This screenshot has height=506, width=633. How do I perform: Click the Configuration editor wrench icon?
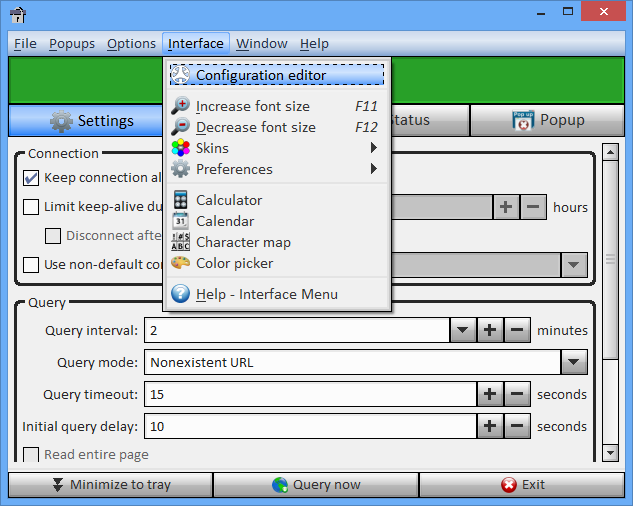180,75
